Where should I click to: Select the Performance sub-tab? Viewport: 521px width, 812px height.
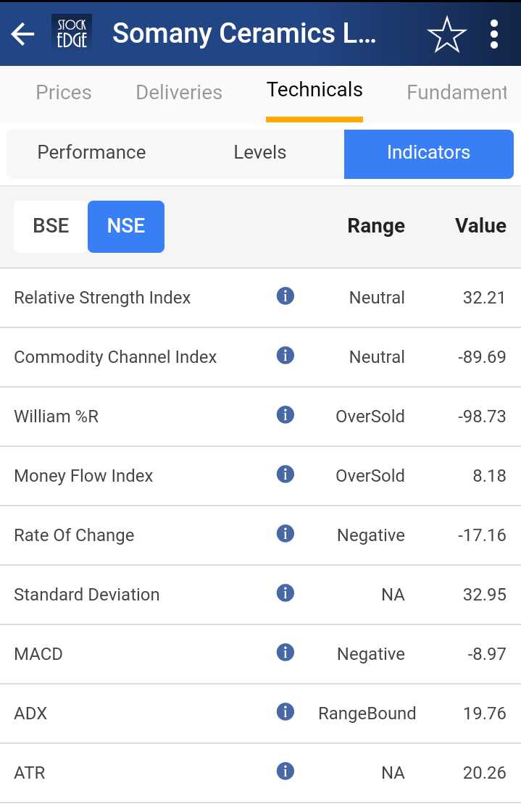pos(91,153)
